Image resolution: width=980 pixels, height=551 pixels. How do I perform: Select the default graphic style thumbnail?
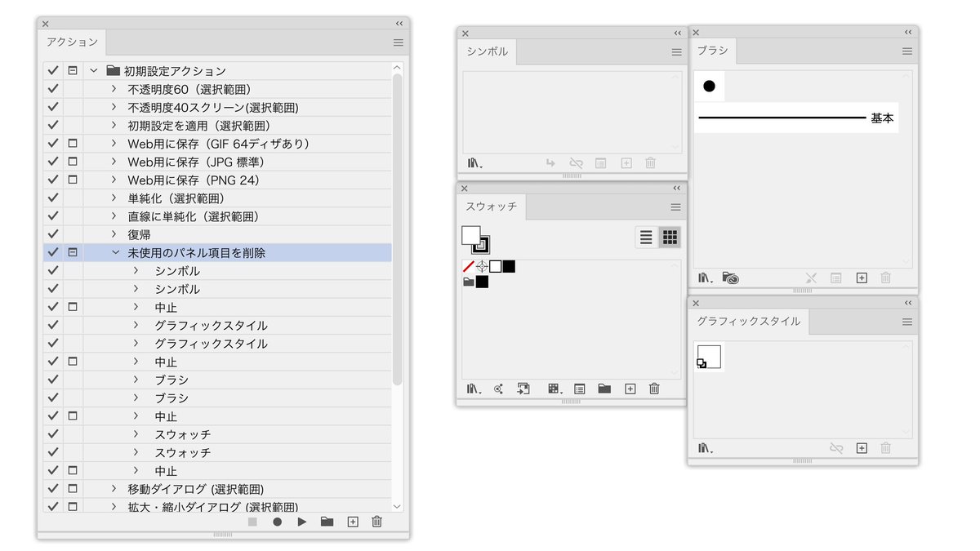click(709, 357)
